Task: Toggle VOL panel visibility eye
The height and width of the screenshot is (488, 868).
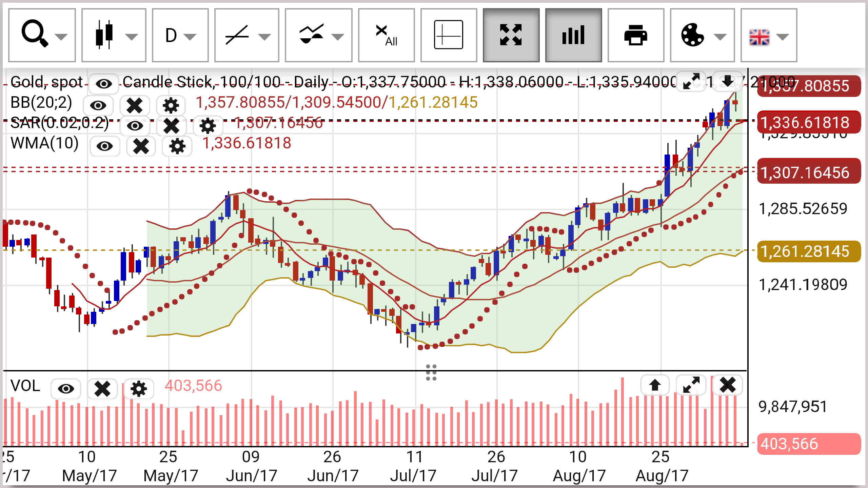Action: point(66,388)
